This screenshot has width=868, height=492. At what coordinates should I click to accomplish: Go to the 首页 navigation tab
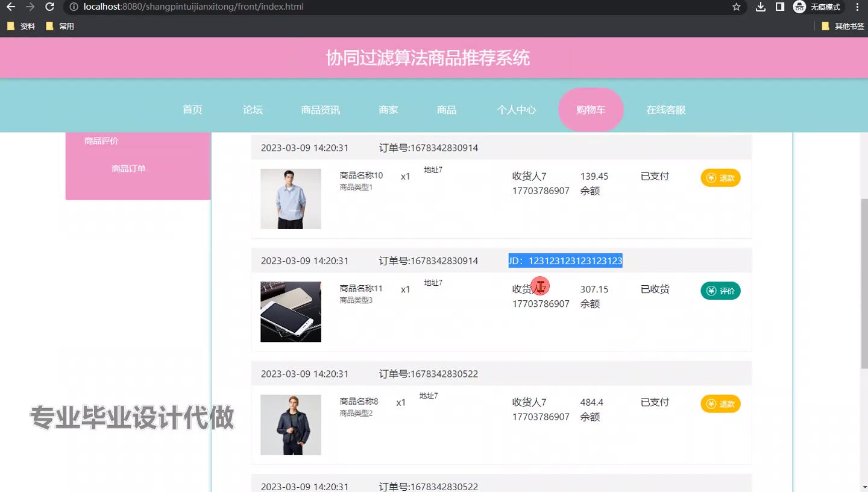coord(192,110)
